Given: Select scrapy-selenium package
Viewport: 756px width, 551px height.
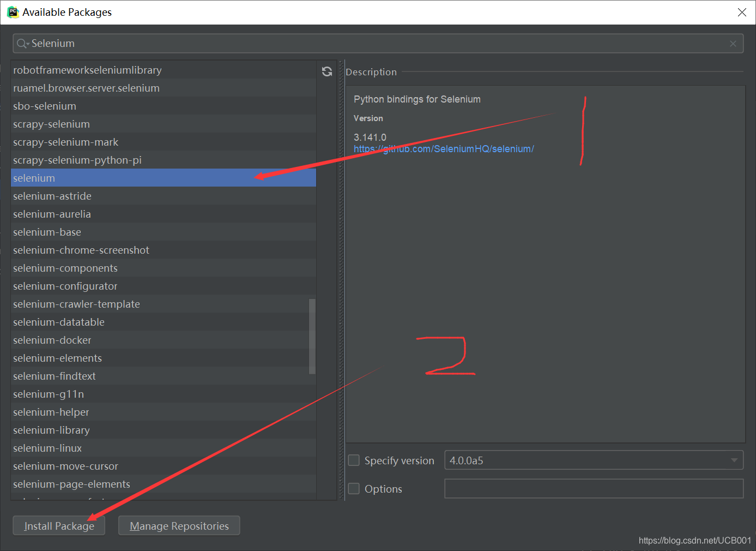Looking at the screenshot, I should [x=164, y=124].
